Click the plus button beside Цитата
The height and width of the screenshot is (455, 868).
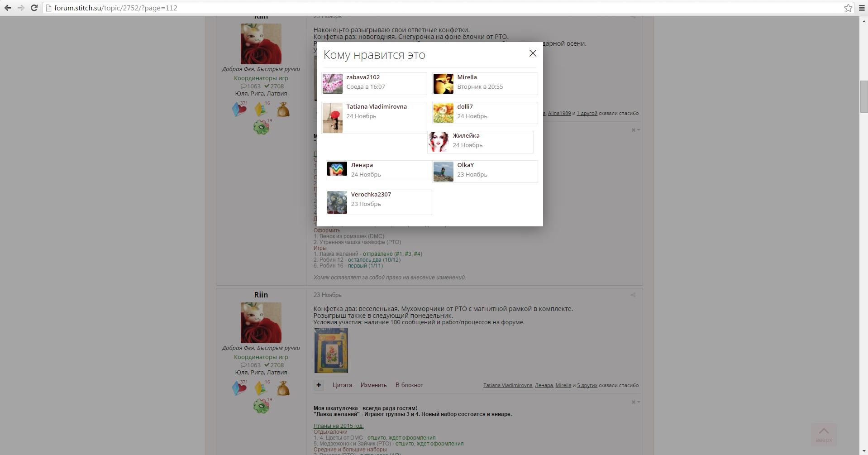click(x=319, y=385)
